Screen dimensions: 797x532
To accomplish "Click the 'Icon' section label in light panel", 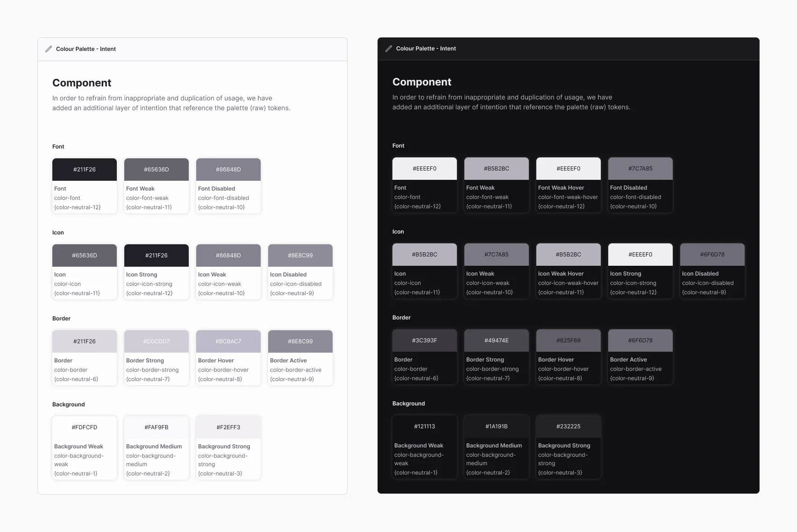I will pyautogui.click(x=58, y=233).
